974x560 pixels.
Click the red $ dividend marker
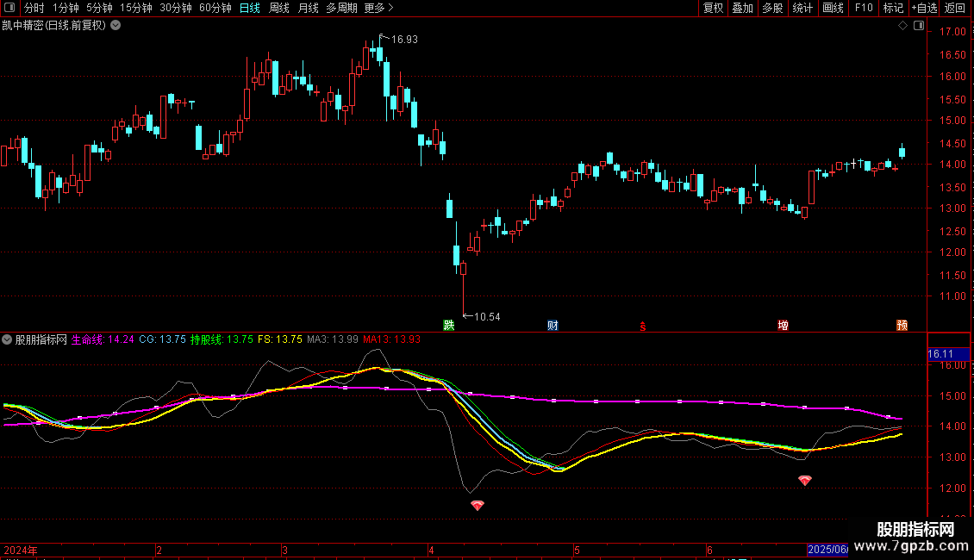(643, 327)
